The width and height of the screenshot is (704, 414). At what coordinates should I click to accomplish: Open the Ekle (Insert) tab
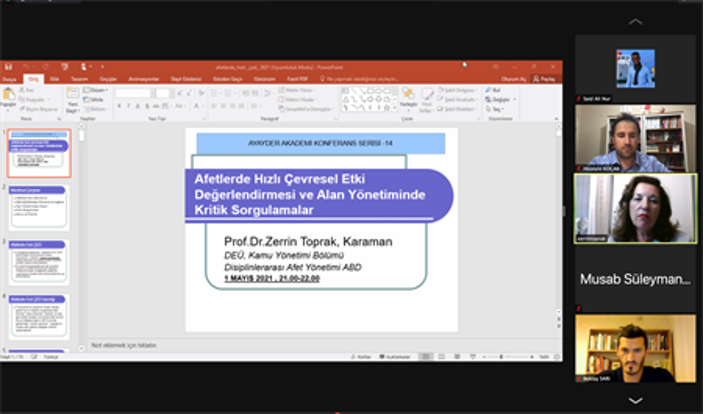click(x=54, y=79)
